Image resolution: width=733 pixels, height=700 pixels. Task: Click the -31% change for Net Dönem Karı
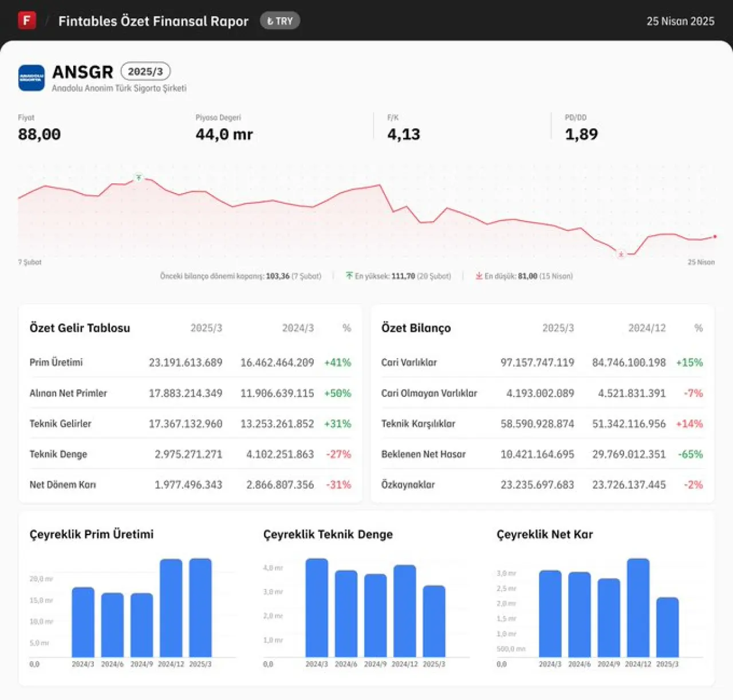pyautogui.click(x=338, y=484)
